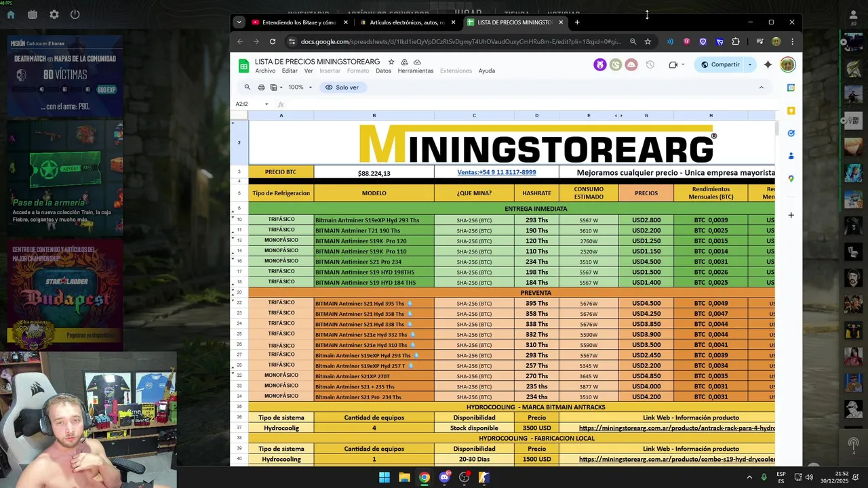
Task: Open a new Chrome tab
Action: click(x=577, y=22)
